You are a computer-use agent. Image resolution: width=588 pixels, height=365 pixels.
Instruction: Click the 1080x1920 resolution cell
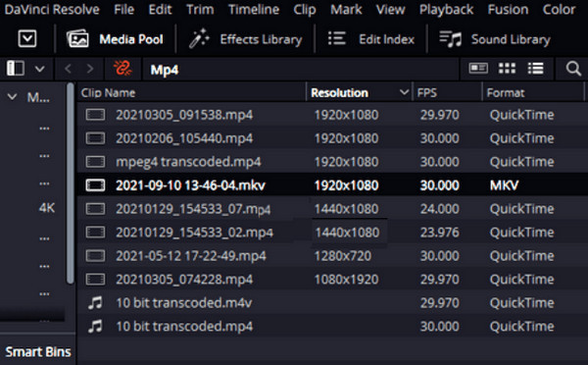[347, 280]
